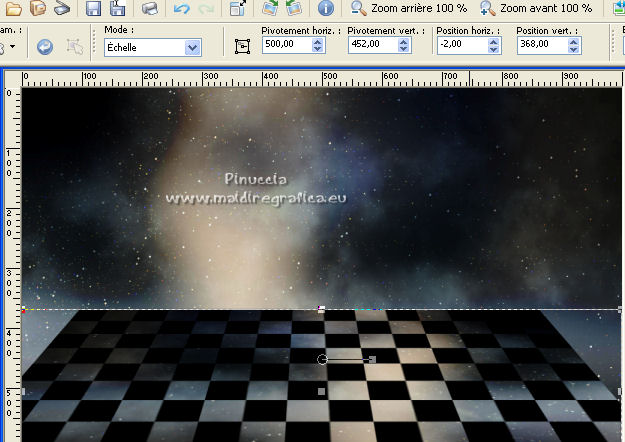This screenshot has width=625, height=442.
Task: Increase Pivotement vert. with up arrow
Action: coord(403,41)
